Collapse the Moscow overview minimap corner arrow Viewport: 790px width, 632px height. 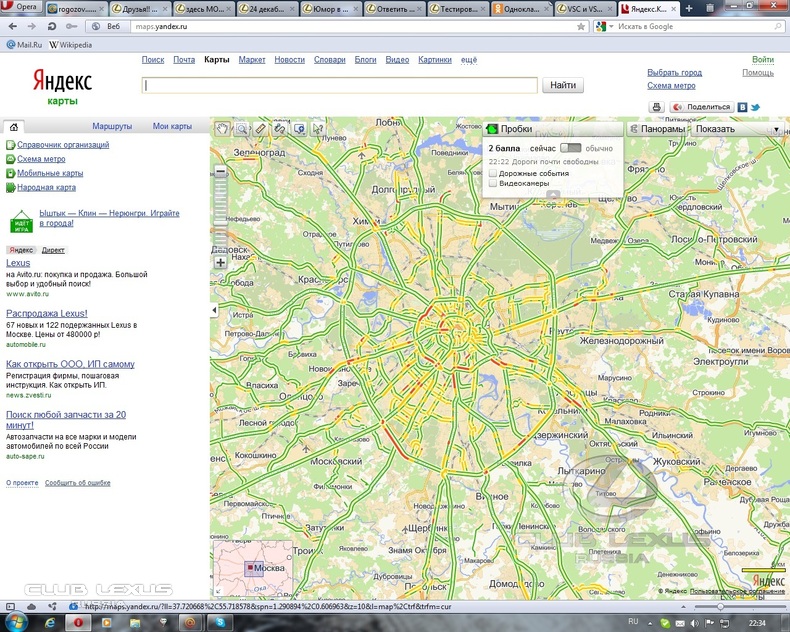point(218,592)
